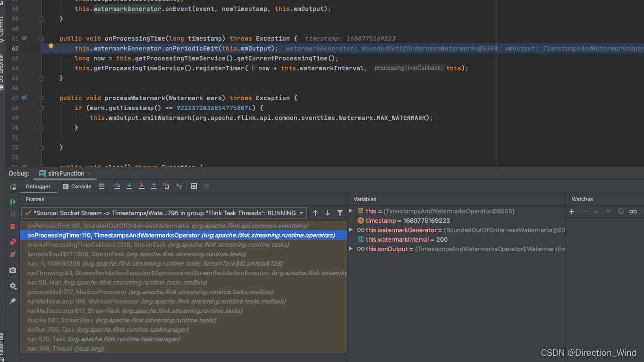644x362 pixels.
Task: Go to next frame with down arrow
Action: point(328,213)
